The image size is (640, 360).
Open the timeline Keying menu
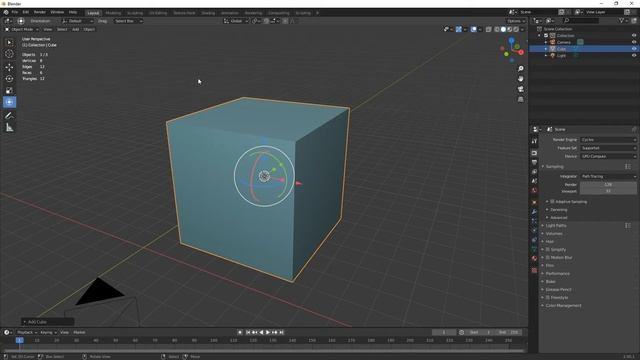[48, 333]
